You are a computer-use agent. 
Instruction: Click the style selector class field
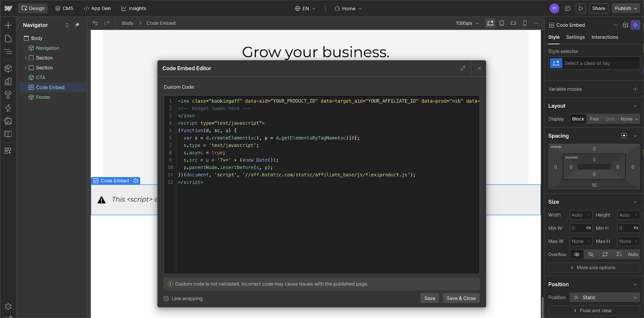coord(594,64)
